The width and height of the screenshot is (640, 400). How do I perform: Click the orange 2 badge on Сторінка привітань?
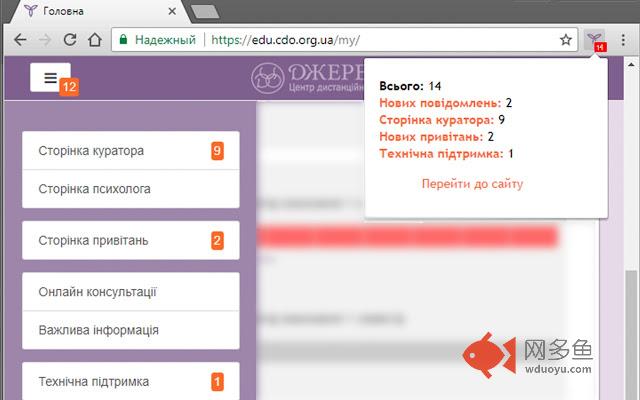(x=217, y=240)
